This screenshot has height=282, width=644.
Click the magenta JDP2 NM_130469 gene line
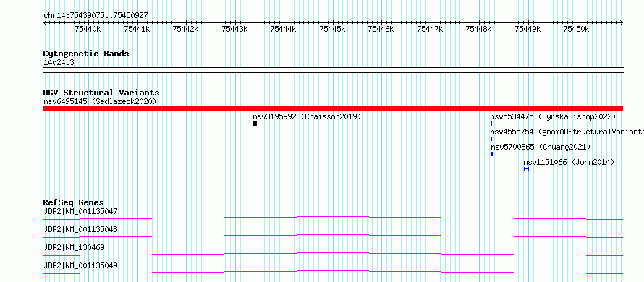click(x=333, y=254)
